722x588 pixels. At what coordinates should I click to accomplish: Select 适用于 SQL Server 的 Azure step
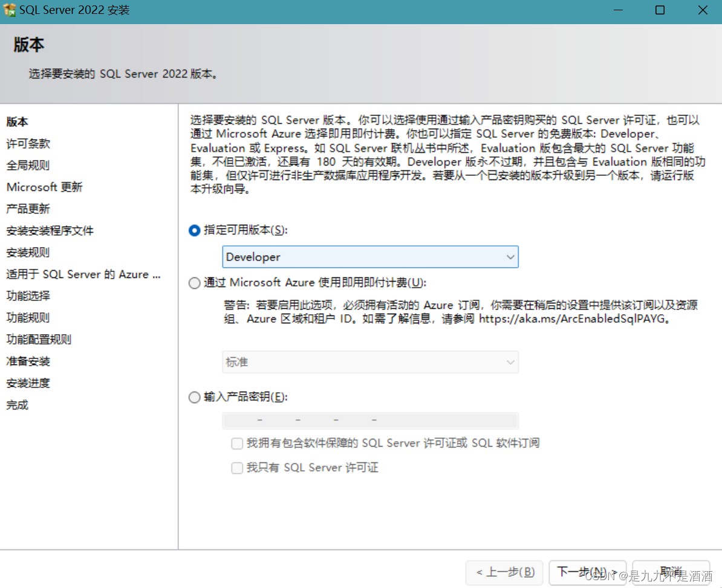pos(83,274)
